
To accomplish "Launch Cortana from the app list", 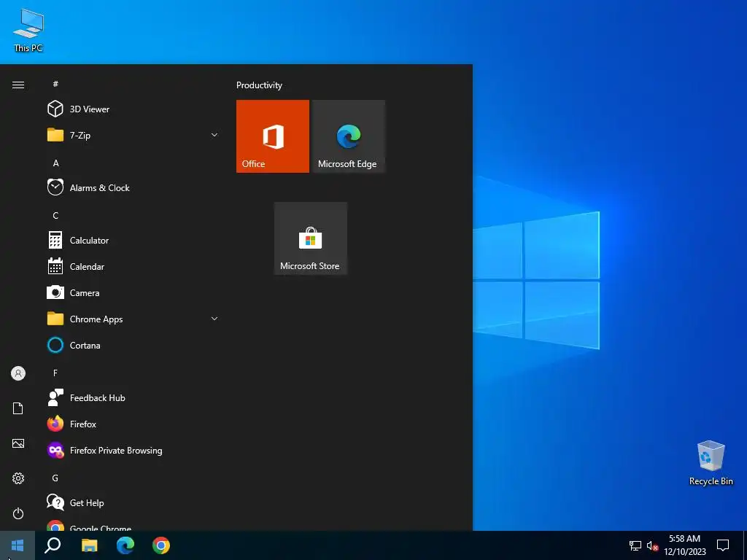I will click(x=132, y=345).
